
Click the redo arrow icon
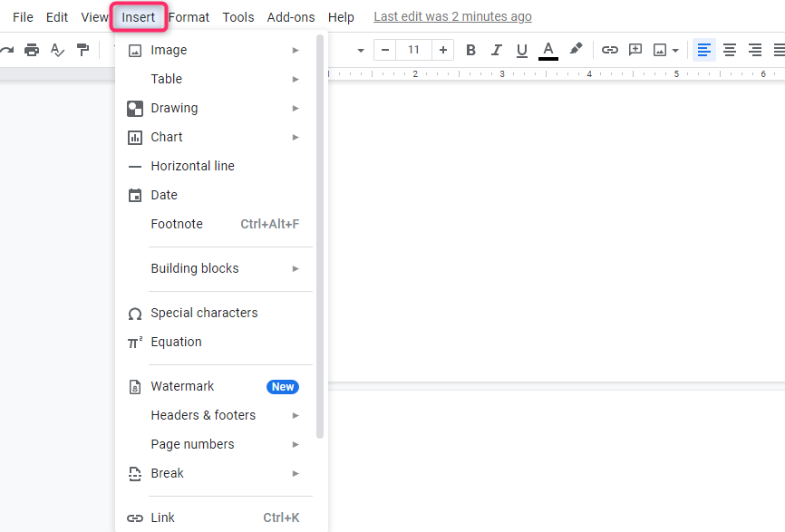tap(6, 50)
